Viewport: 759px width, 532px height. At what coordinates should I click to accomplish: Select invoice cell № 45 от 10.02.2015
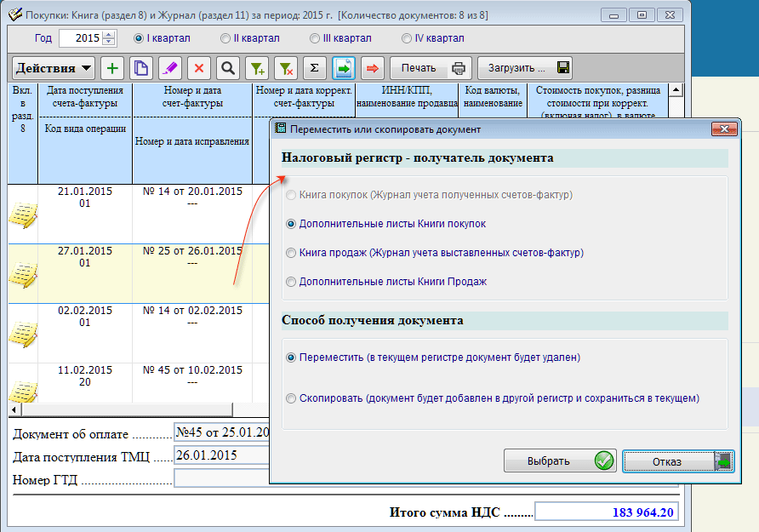click(192, 370)
